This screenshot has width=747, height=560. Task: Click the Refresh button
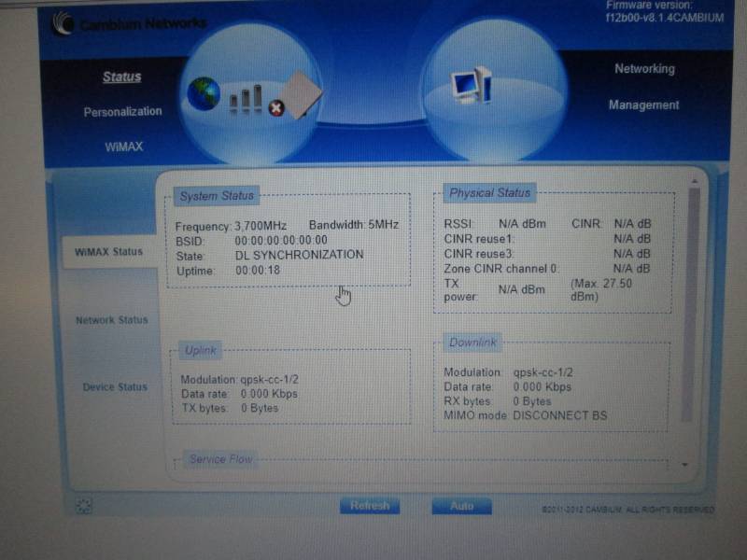(x=370, y=506)
